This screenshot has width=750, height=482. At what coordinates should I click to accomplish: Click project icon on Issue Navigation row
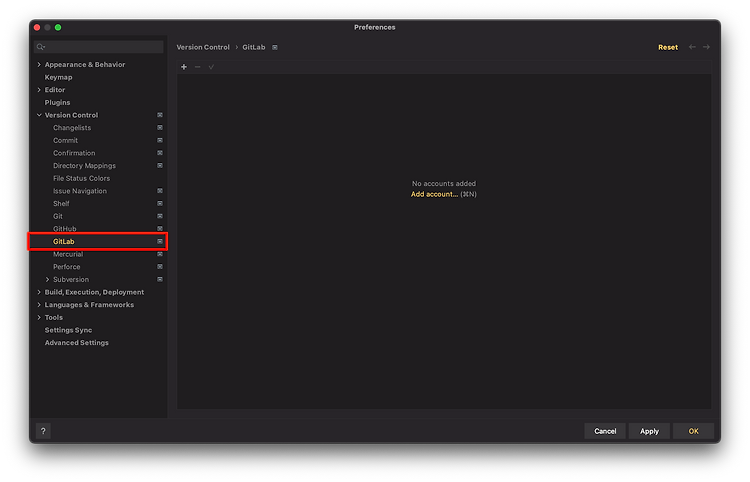tap(160, 191)
